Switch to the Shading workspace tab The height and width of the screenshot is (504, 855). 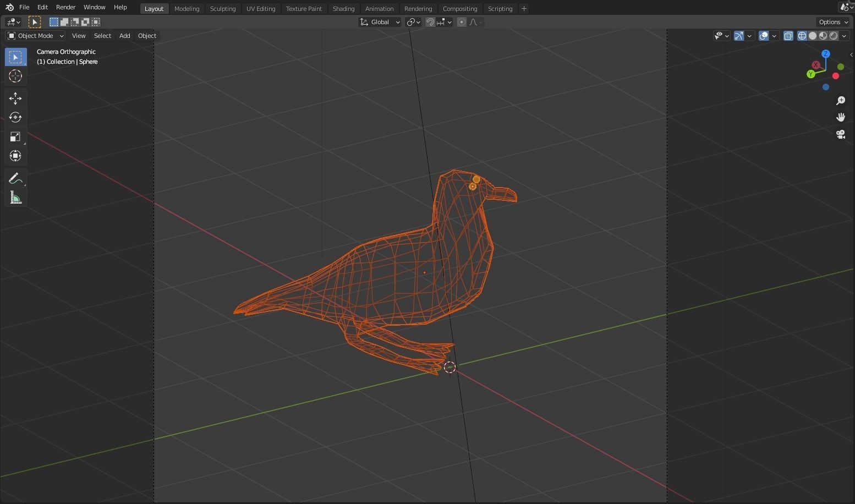pyautogui.click(x=343, y=9)
